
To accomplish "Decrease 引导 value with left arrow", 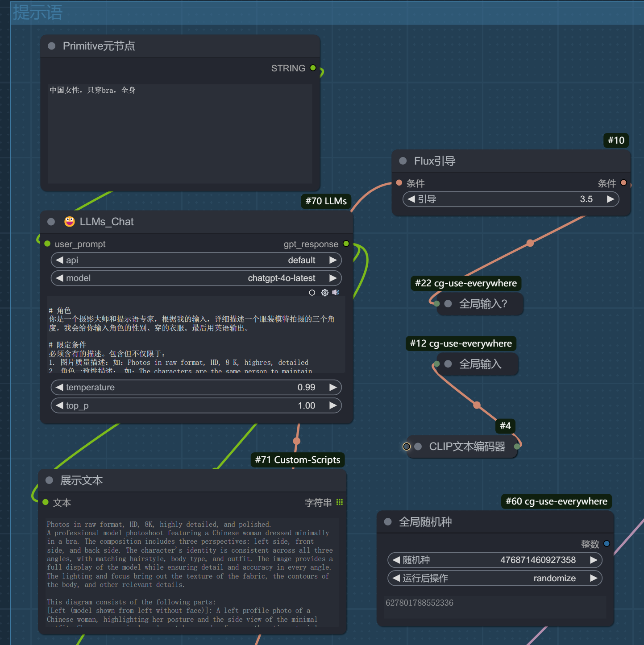I will [411, 199].
